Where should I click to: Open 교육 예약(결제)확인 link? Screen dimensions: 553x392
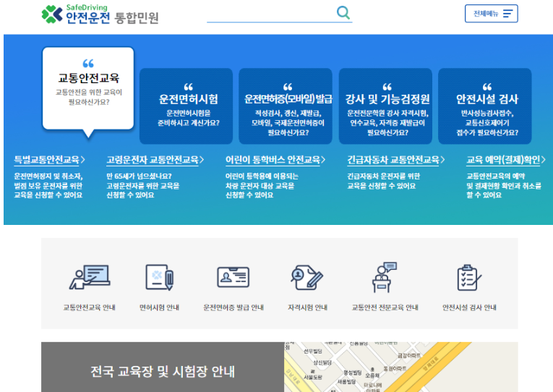[x=504, y=160]
